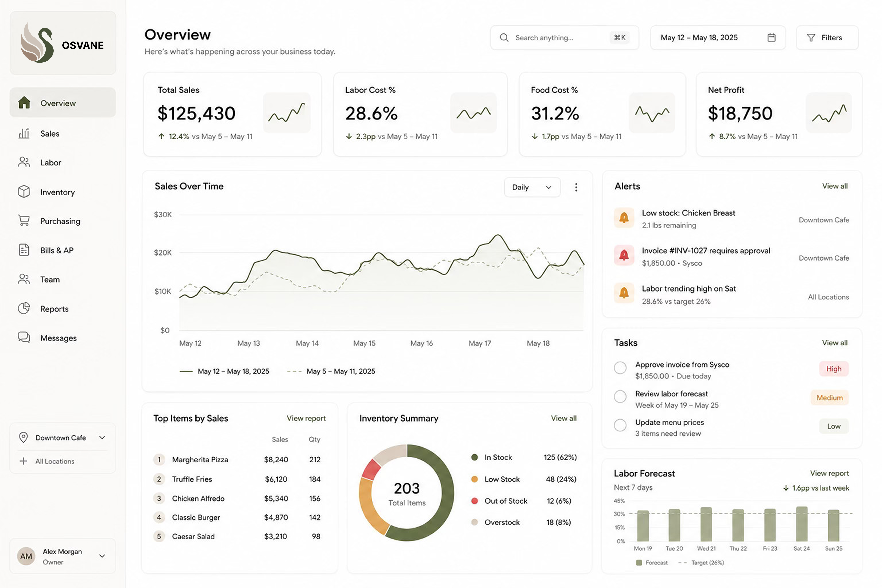
Task: Click the OSVANE swan logo
Action: [37, 43]
